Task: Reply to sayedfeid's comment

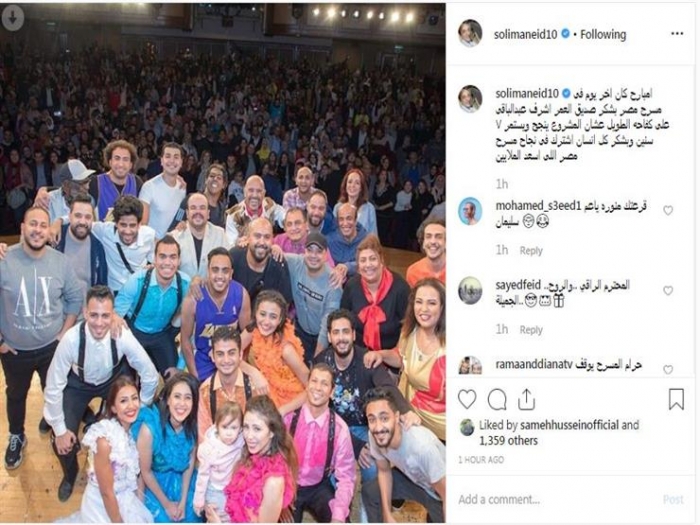Action: click(531, 330)
